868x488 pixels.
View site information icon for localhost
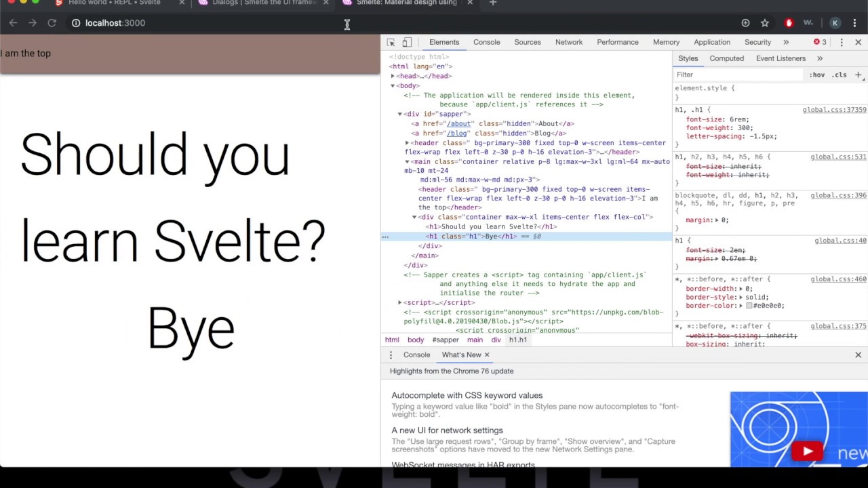(76, 23)
